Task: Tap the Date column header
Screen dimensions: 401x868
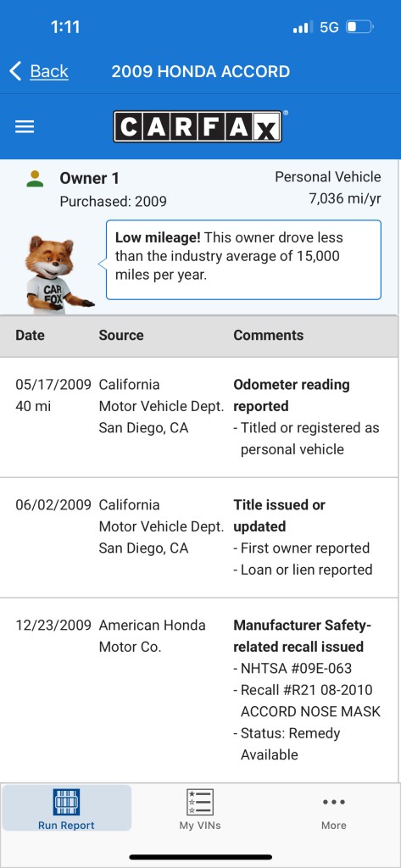Action: pyautogui.click(x=30, y=336)
